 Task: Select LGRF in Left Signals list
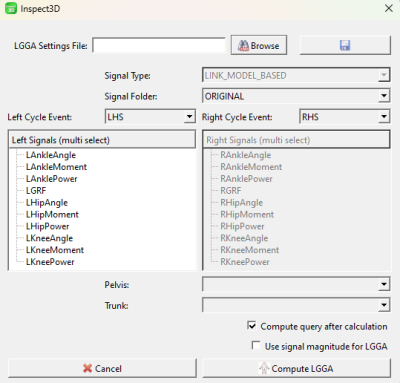point(36,191)
